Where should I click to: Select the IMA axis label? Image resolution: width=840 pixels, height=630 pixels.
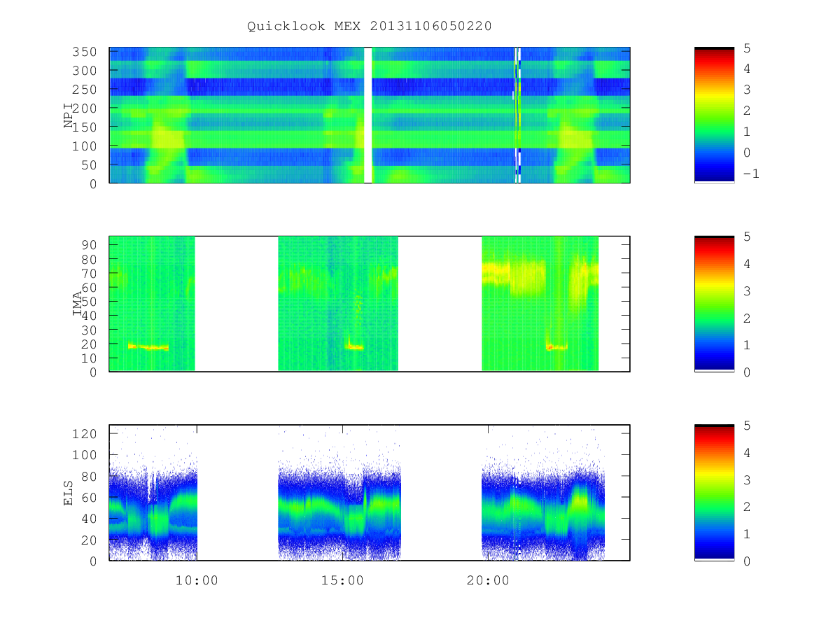coord(78,304)
